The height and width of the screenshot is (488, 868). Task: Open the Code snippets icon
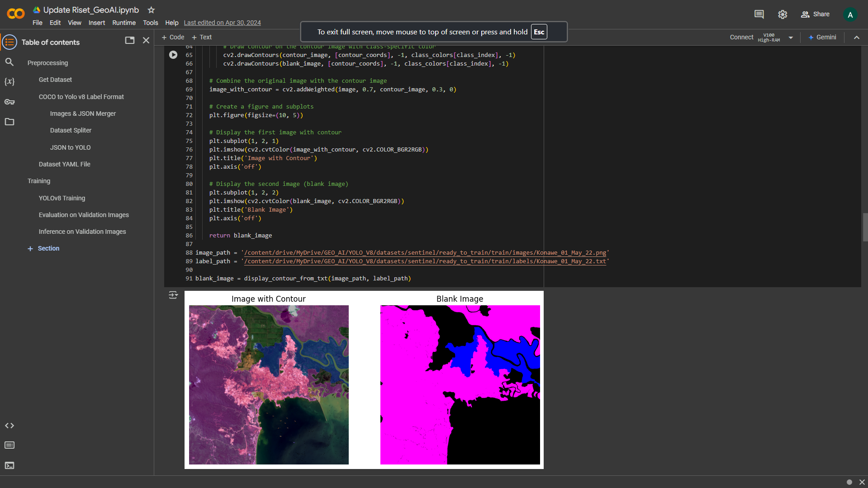pyautogui.click(x=9, y=426)
